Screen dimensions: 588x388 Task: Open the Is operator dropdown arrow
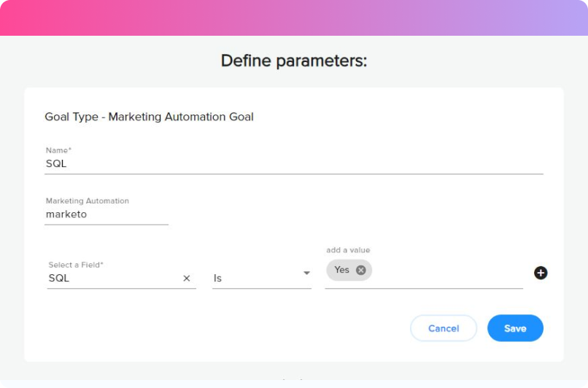(306, 273)
